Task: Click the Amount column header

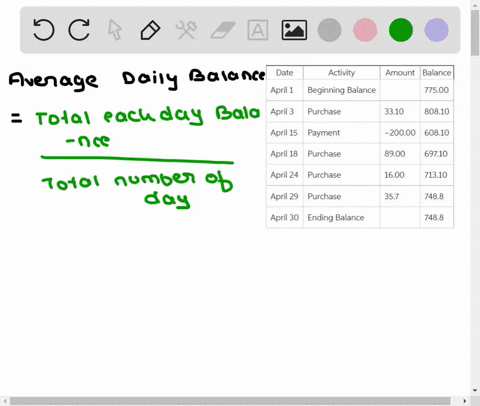Action: pyautogui.click(x=400, y=73)
